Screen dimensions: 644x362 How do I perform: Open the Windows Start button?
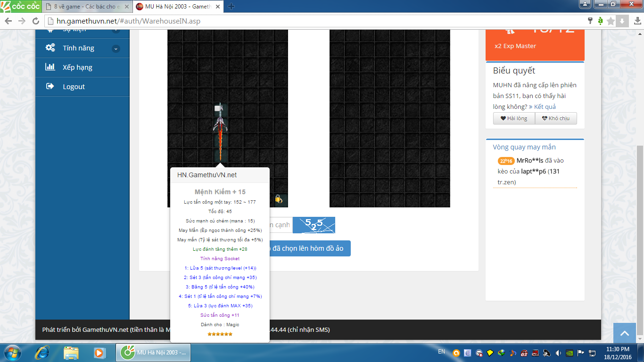coord(11,352)
